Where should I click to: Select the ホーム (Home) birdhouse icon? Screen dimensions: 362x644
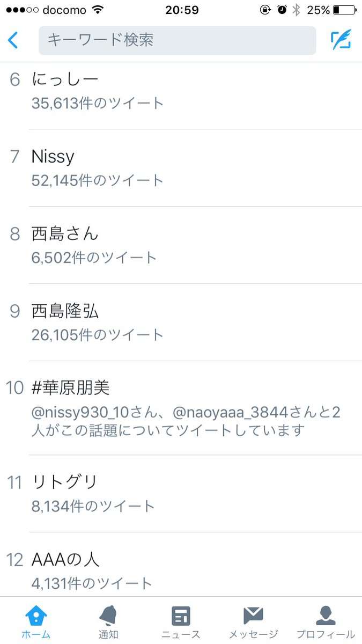(35, 616)
